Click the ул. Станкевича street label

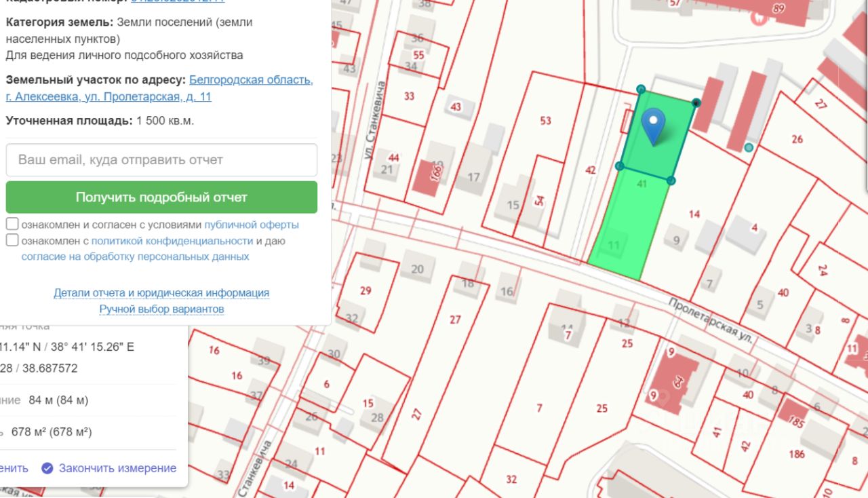pos(374,121)
